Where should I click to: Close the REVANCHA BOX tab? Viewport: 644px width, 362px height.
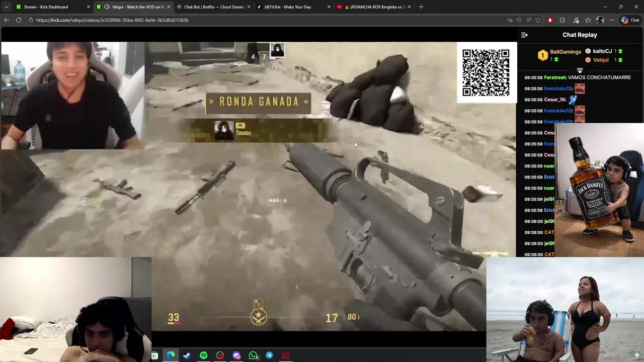tap(409, 7)
